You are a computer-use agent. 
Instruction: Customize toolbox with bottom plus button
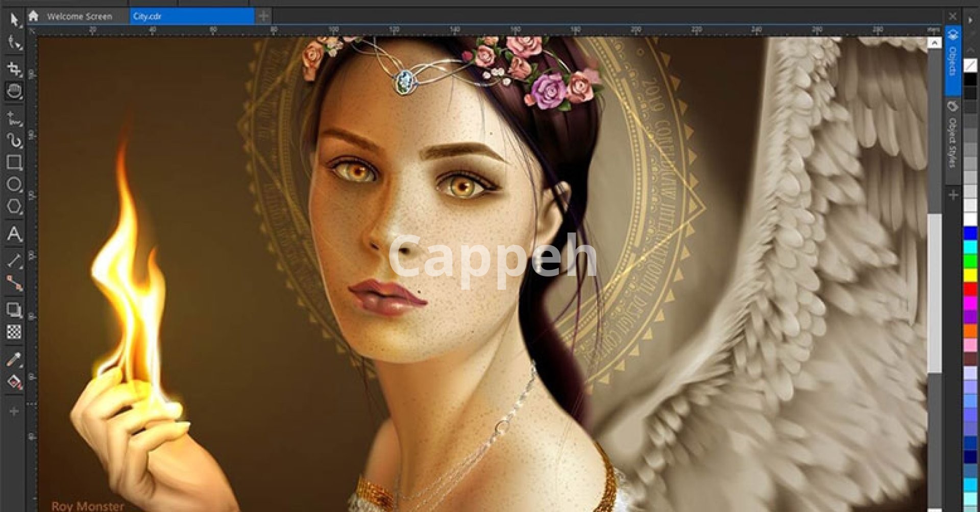point(14,411)
